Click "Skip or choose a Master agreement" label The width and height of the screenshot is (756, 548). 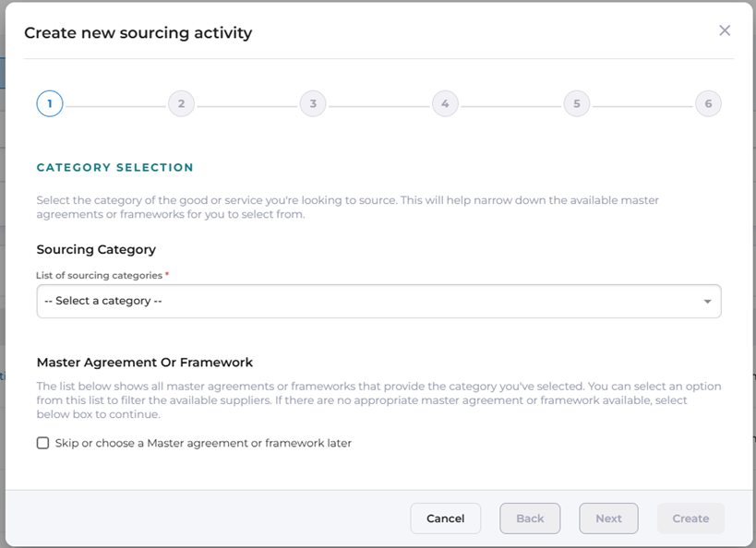click(x=203, y=443)
